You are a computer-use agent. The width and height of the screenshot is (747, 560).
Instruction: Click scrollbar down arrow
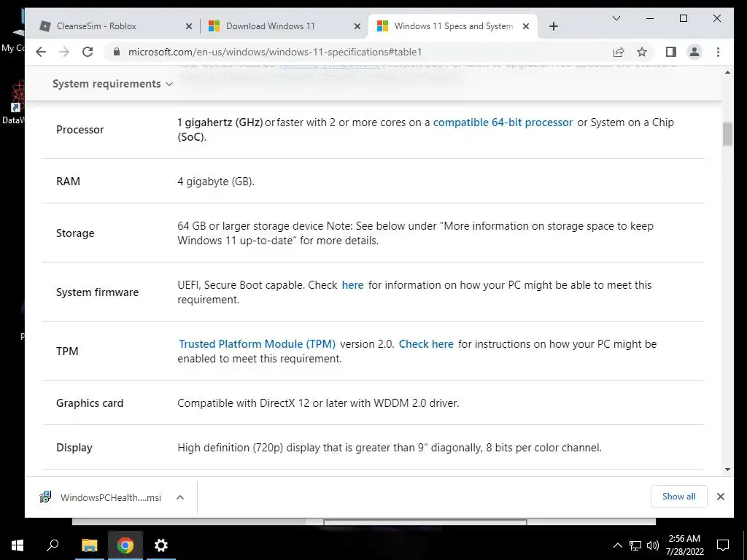[x=727, y=470]
